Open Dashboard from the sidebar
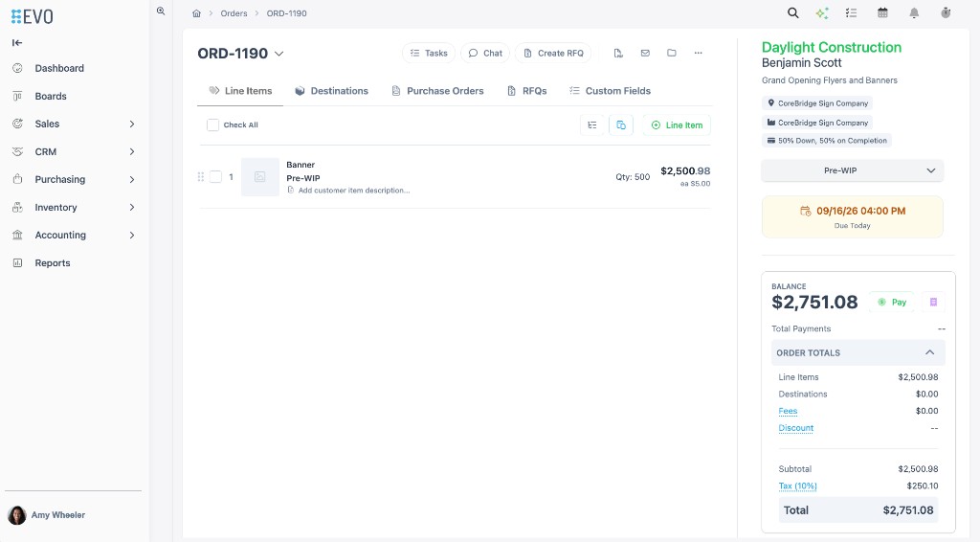The height and width of the screenshot is (542, 980). (59, 68)
